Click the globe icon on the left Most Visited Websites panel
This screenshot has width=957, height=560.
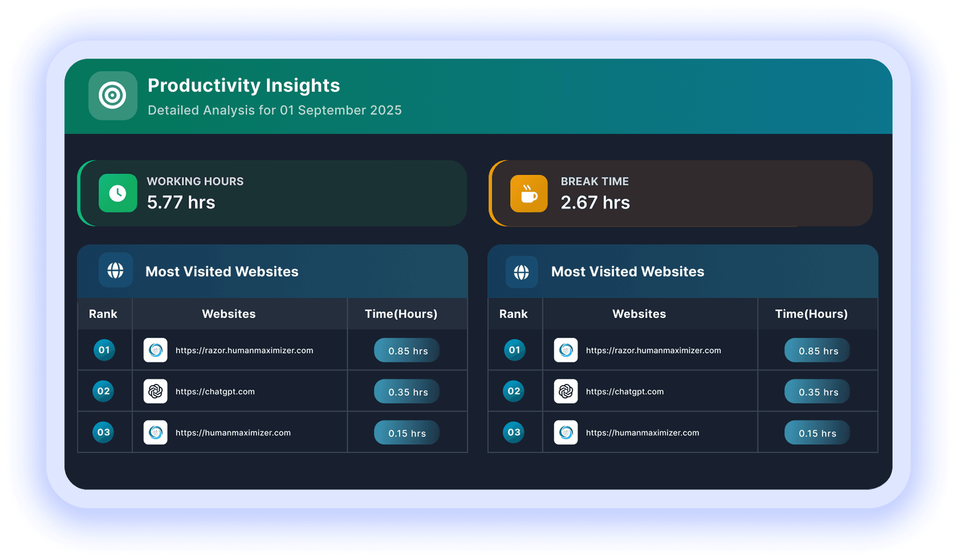(116, 271)
